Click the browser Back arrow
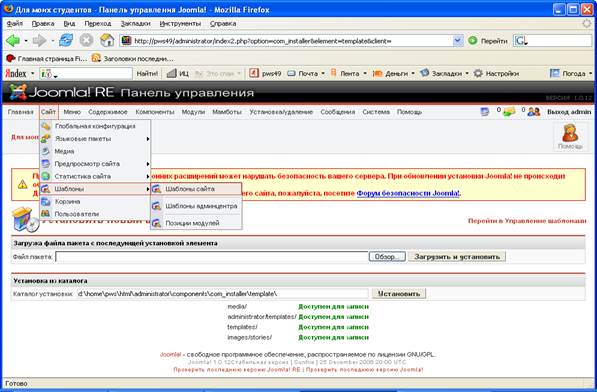The height and width of the screenshot is (392, 597). pyautogui.click(x=13, y=40)
